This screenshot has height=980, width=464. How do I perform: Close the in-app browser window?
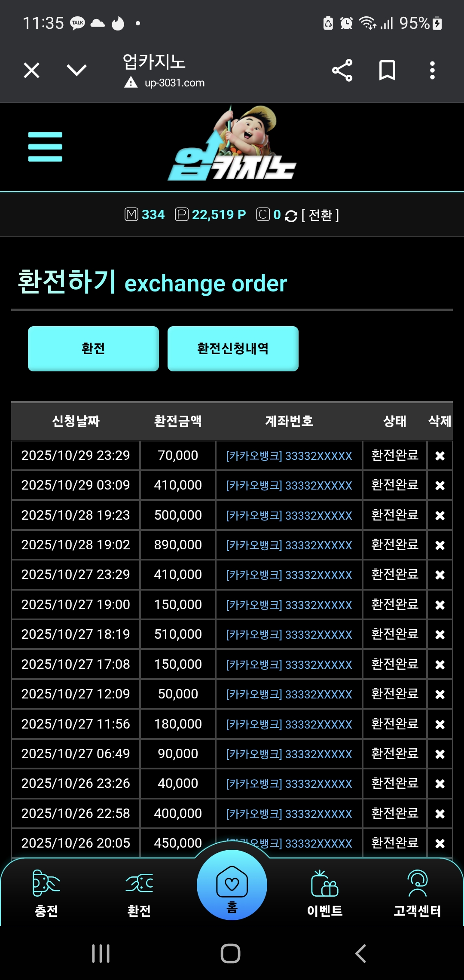[x=31, y=70]
